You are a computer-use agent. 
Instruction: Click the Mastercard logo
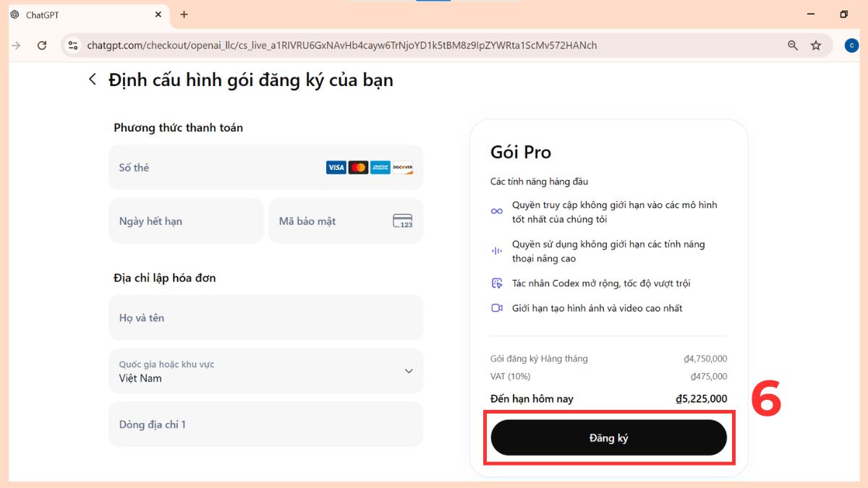(359, 167)
